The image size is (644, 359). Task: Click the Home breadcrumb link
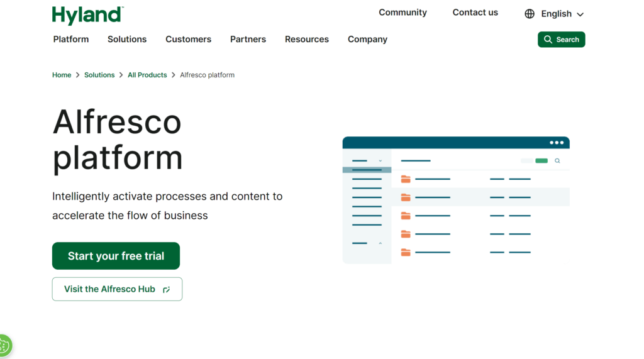62,75
